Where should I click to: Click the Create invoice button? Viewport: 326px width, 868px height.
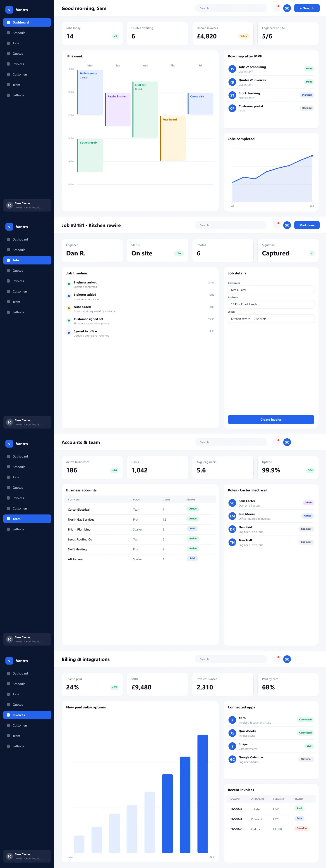tap(271, 420)
